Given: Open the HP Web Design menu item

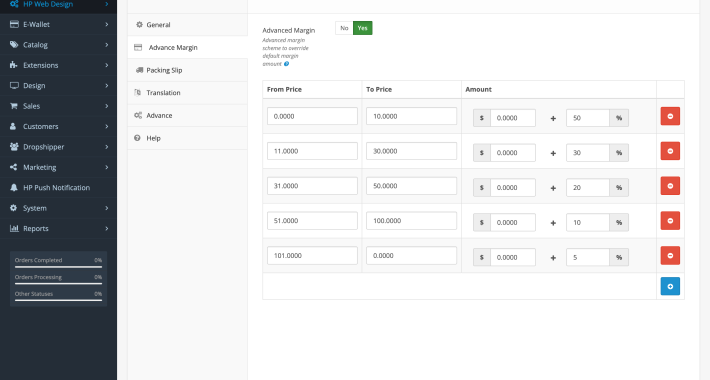Looking at the screenshot, I should coord(58,5).
